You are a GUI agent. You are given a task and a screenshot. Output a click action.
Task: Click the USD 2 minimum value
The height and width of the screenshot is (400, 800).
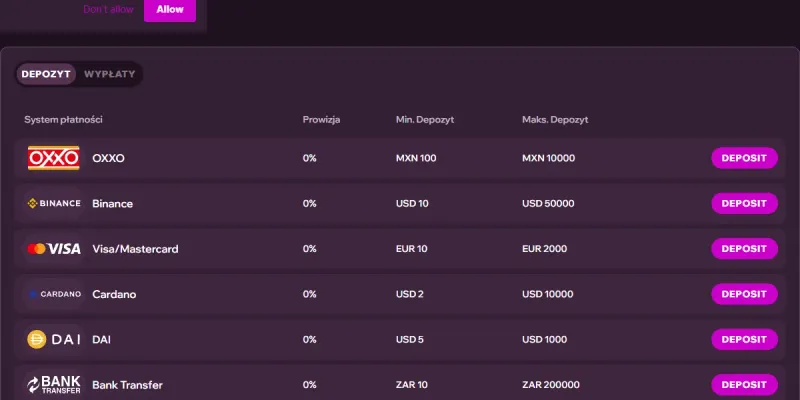pos(409,294)
